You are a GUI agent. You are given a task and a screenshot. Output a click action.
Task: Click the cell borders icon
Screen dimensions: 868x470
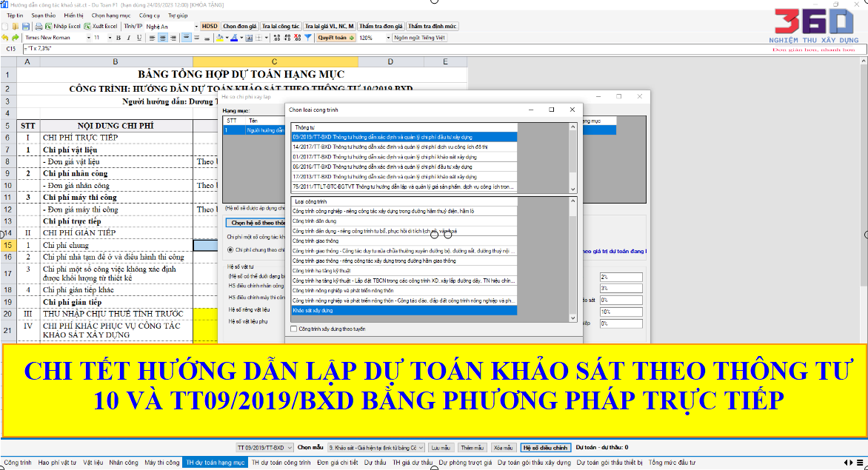258,38
